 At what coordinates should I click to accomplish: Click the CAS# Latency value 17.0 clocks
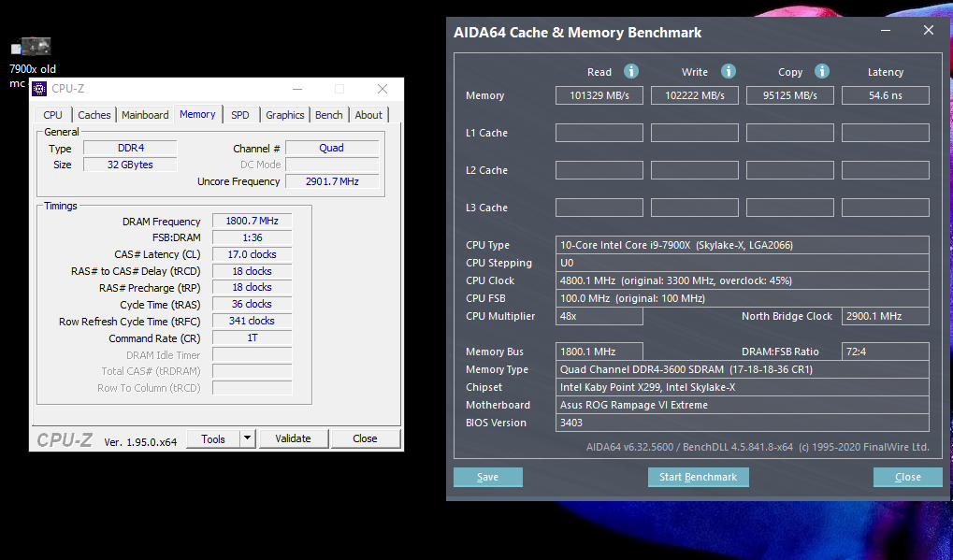252,254
